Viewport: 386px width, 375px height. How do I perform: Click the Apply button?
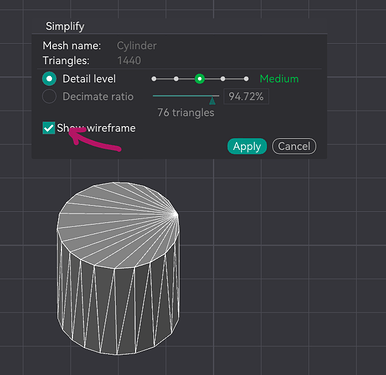click(x=247, y=146)
